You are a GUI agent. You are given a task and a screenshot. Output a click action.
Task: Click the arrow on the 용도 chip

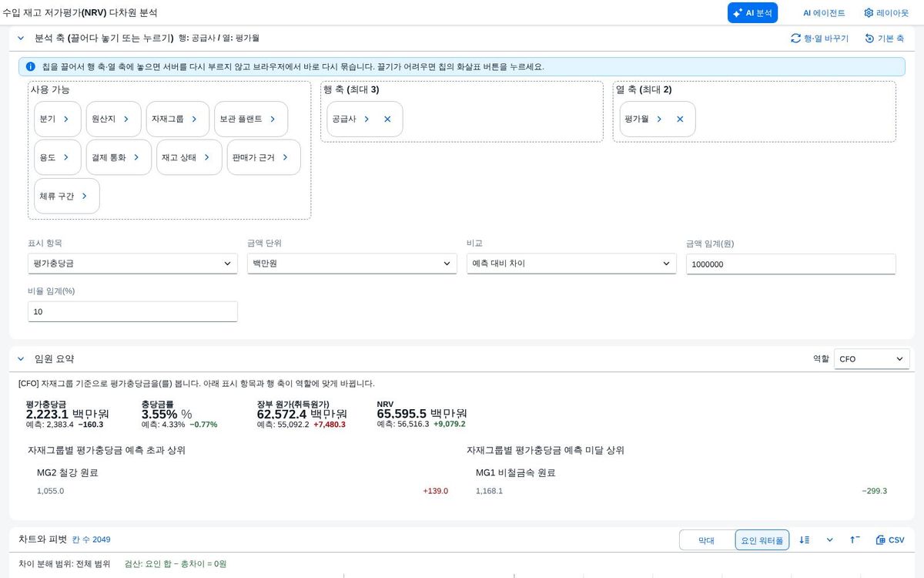(x=66, y=157)
